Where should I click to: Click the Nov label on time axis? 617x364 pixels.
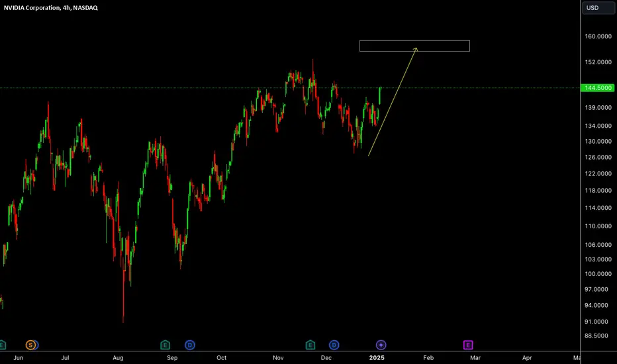pos(278,357)
